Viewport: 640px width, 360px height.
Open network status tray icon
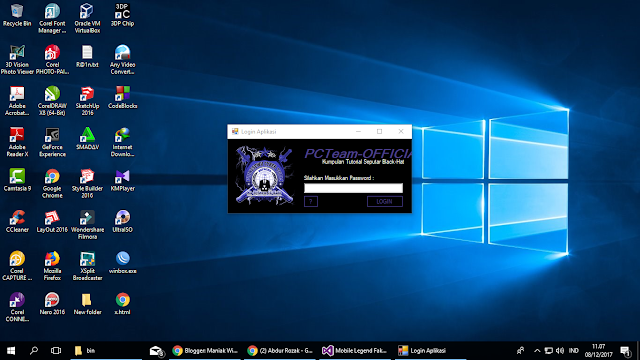549,351
